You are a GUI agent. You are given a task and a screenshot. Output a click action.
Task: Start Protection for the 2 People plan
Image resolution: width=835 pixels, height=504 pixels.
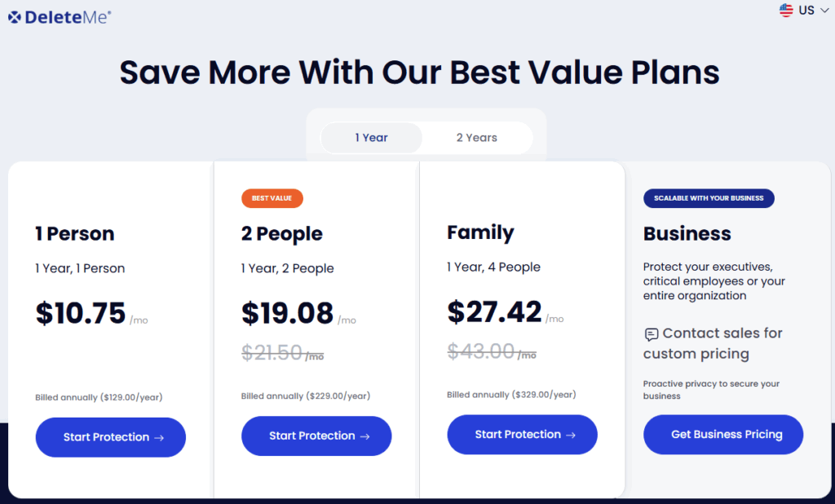[316, 435]
